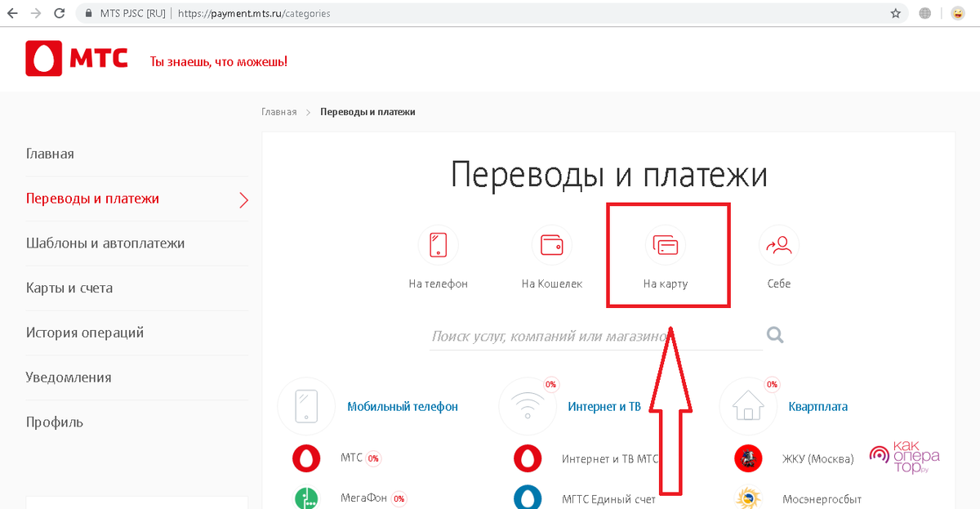Click the padlock site security icon
The height and width of the screenshot is (509, 980).
coord(87,14)
